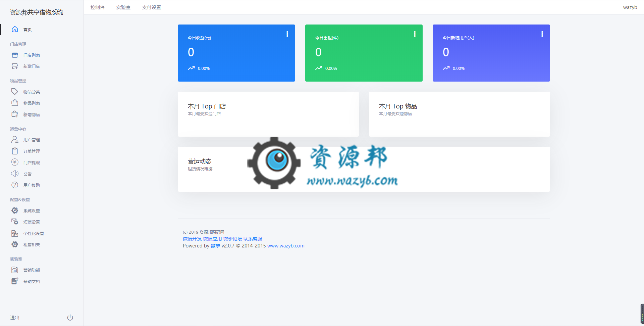
Task: Click the store icon for 门店列表
Action: pos(15,55)
